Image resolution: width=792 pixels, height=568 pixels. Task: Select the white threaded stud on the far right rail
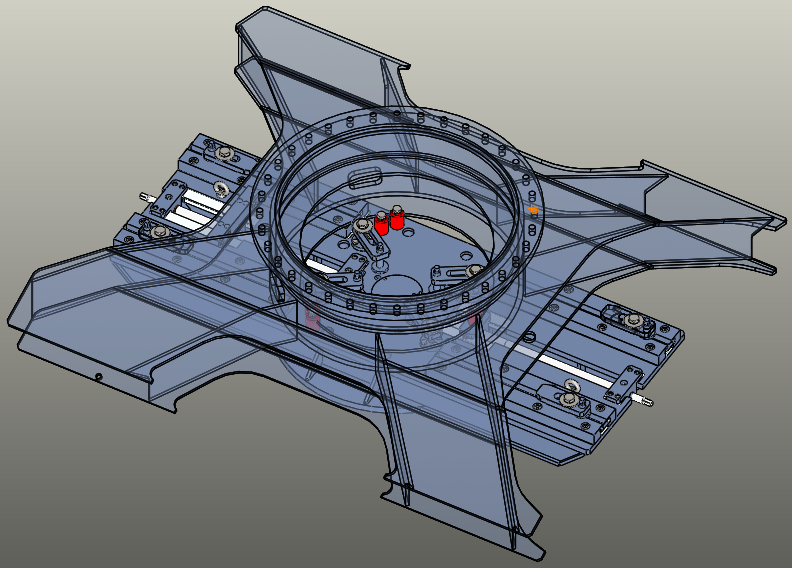click(x=644, y=400)
